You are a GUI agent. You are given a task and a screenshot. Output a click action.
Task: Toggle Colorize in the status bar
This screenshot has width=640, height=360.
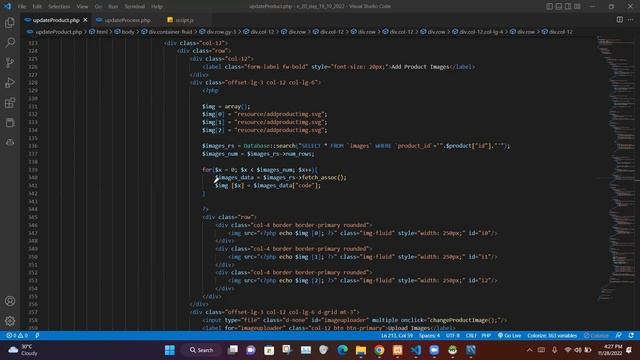tap(596, 336)
